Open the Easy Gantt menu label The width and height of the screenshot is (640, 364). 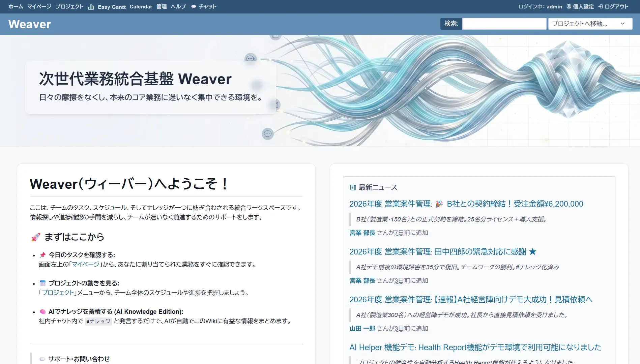point(112,7)
